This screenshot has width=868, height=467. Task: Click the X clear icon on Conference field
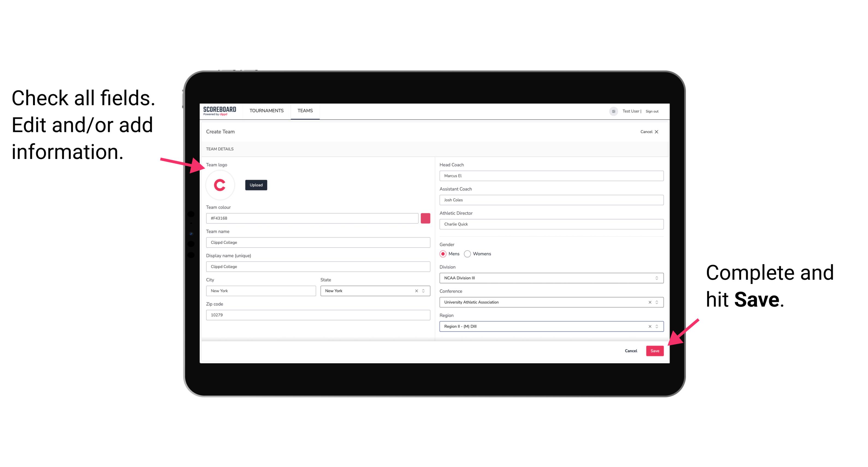click(648, 302)
